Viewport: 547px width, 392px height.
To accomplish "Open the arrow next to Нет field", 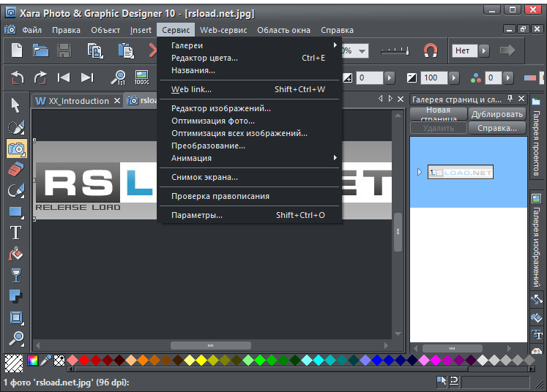I will pos(484,51).
